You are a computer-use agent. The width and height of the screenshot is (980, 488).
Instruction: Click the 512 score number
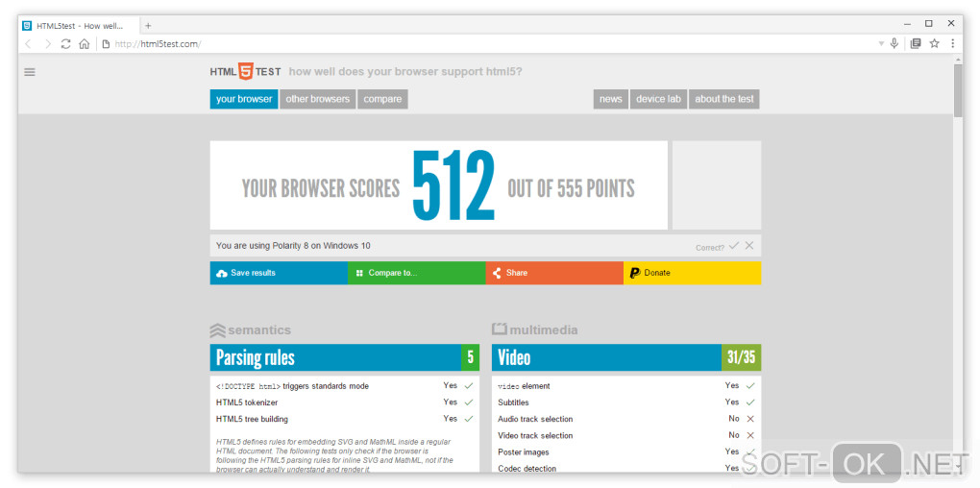point(453,186)
